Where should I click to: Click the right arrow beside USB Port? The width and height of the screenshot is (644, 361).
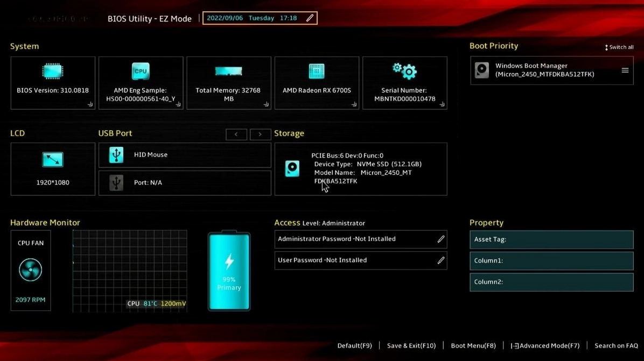coord(261,134)
